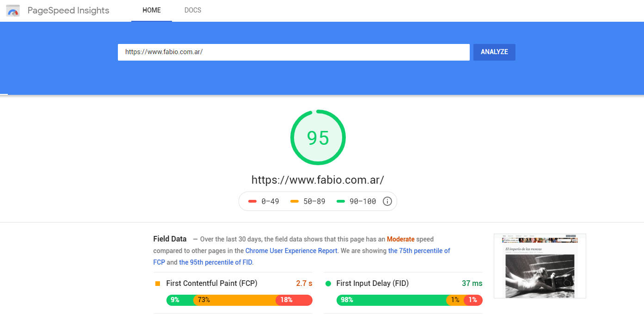Click the PageSpeed Insights title text
This screenshot has width=644, height=328.
pyautogui.click(x=68, y=10)
